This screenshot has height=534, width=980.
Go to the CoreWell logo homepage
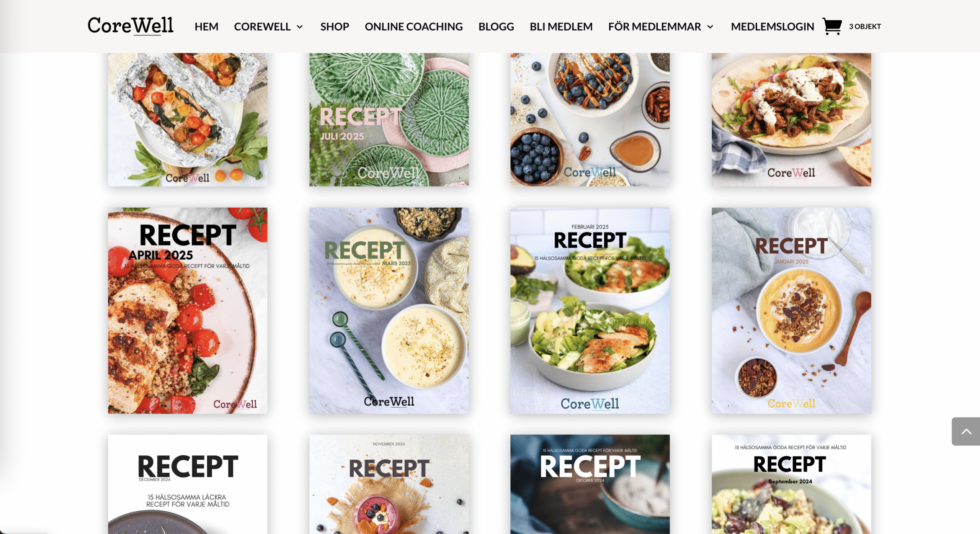click(x=131, y=26)
